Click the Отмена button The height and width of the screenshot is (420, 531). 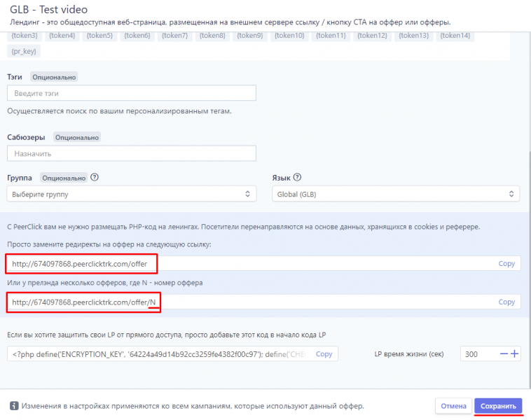coord(453,406)
